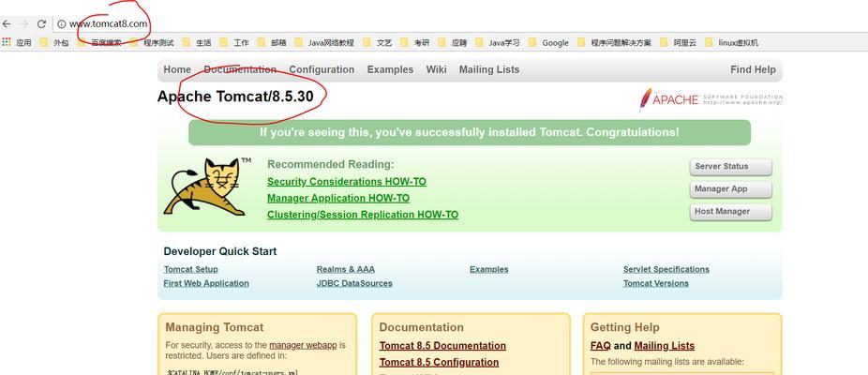Open the linux虚拟机 bookmark folder

[x=731, y=42]
